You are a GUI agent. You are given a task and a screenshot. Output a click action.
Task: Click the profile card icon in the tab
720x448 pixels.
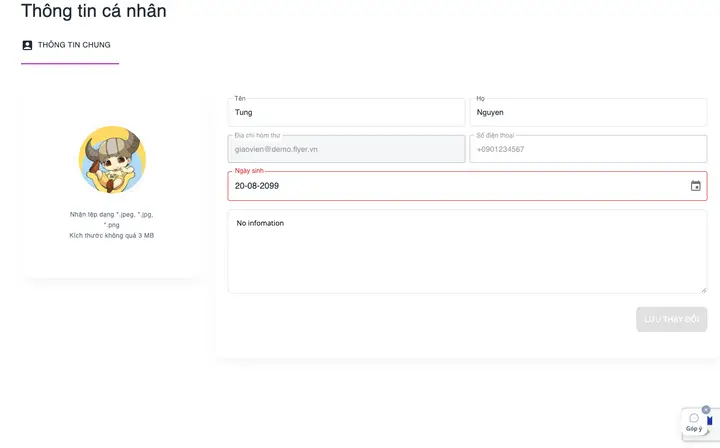[x=27, y=45]
